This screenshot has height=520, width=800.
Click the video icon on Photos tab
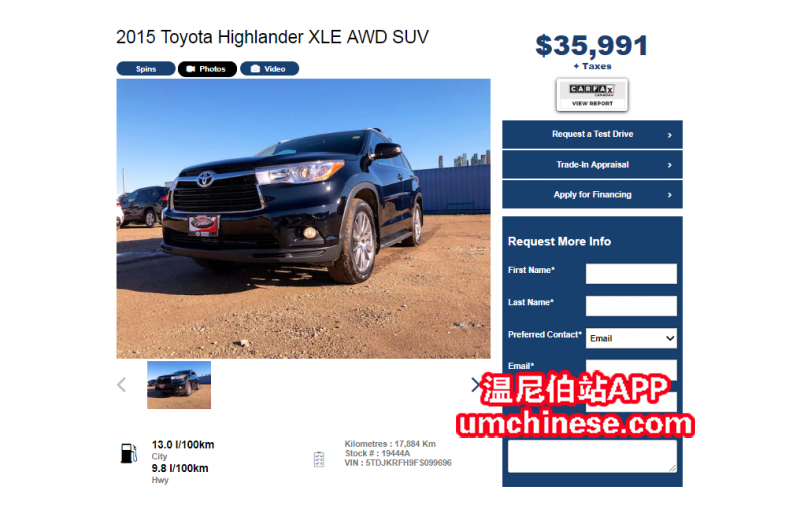(x=191, y=69)
